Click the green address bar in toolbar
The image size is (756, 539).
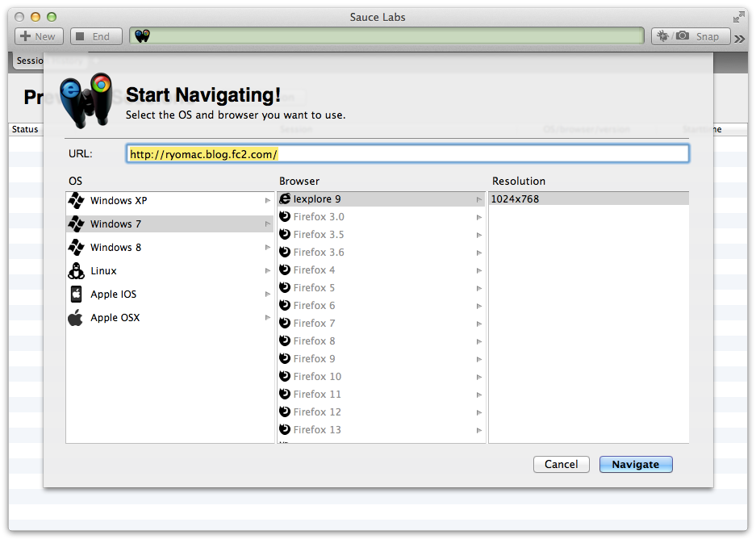[386, 36]
